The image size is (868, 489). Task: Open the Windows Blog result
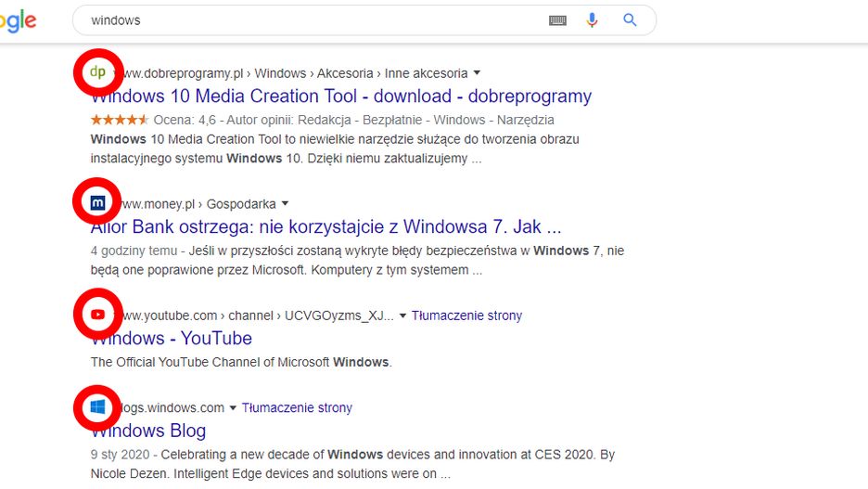(148, 431)
